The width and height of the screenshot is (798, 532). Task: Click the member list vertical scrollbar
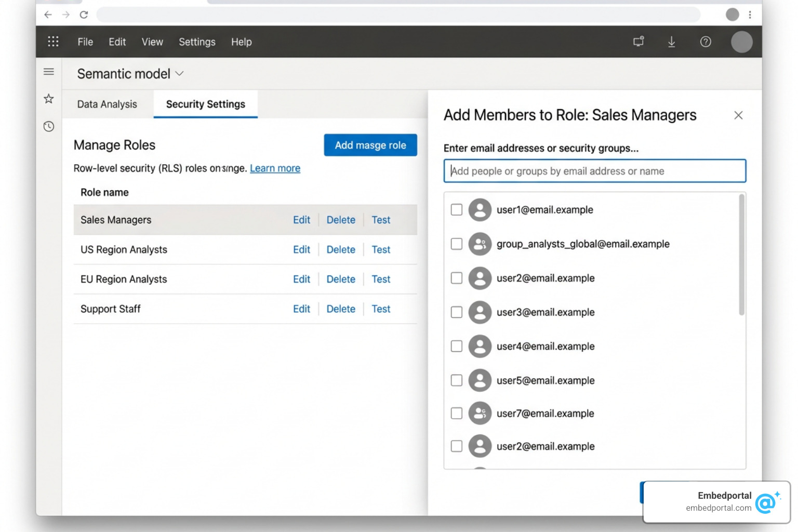[x=741, y=255]
